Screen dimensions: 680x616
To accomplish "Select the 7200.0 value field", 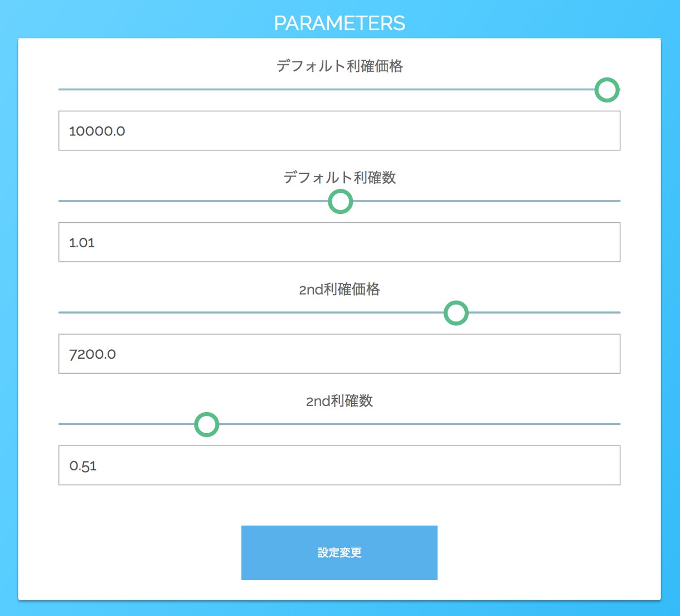I will point(339,354).
